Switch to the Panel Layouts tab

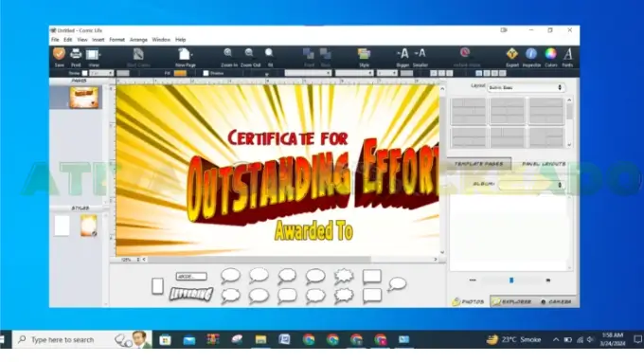(544, 164)
